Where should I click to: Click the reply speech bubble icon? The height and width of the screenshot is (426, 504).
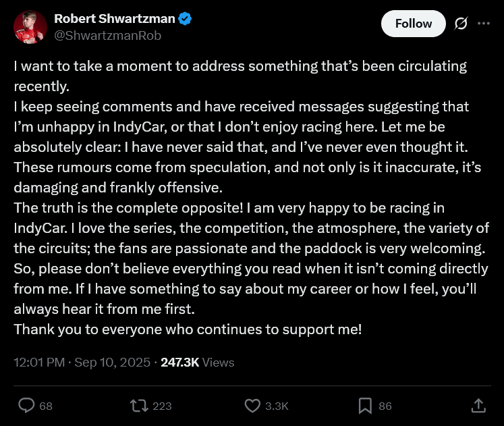point(26,405)
